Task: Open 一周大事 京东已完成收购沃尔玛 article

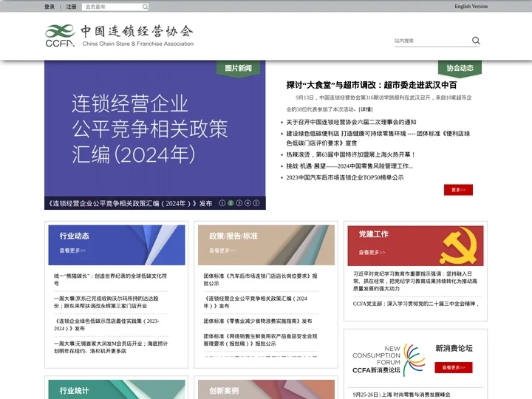Action: [106, 302]
